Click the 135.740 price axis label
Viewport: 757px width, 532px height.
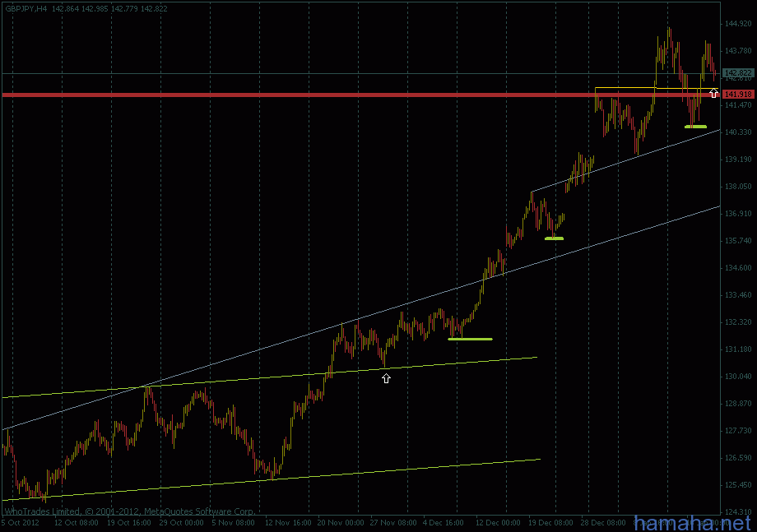pos(738,241)
